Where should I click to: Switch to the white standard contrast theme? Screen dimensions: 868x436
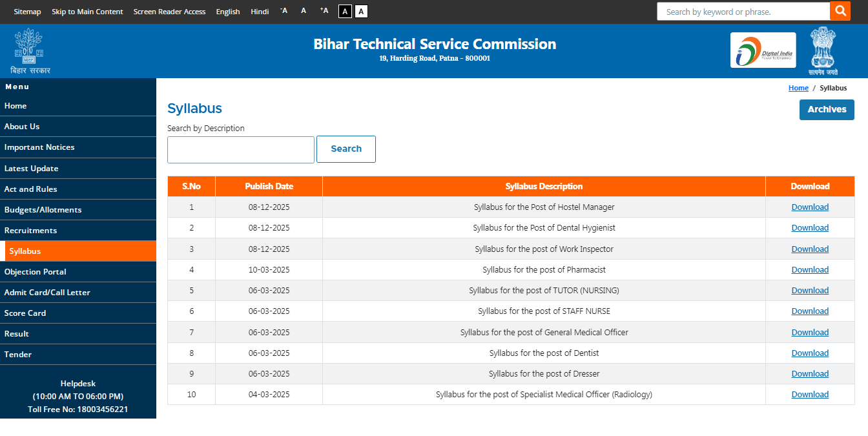coord(361,12)
